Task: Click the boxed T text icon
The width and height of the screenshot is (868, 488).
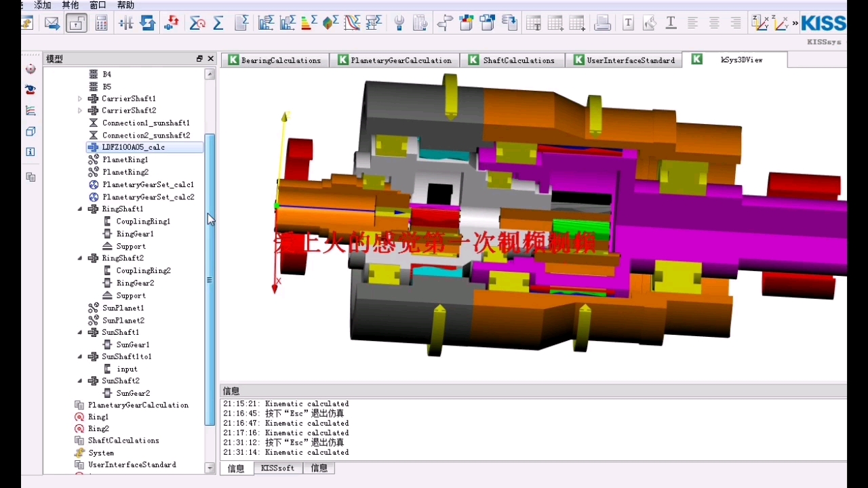Action: click(629, 23)
